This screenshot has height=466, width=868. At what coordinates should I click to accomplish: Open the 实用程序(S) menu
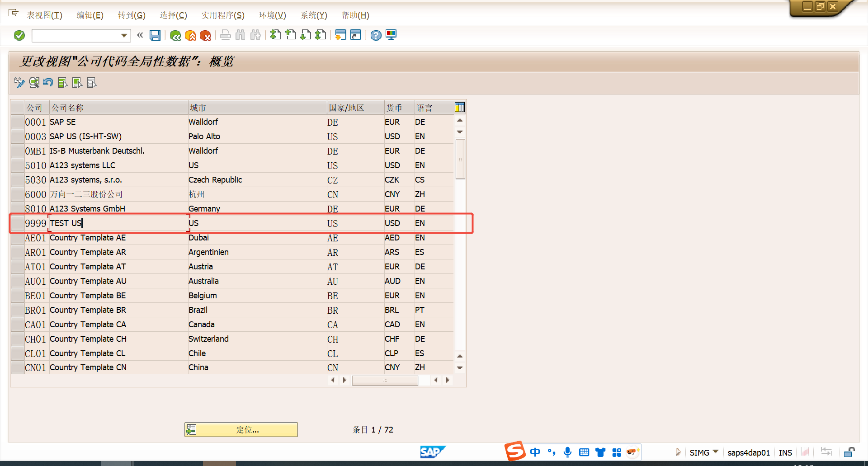[222, 15]
